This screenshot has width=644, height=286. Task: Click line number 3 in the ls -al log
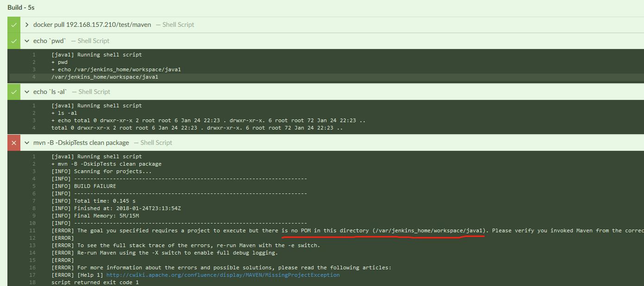point(34,120)
